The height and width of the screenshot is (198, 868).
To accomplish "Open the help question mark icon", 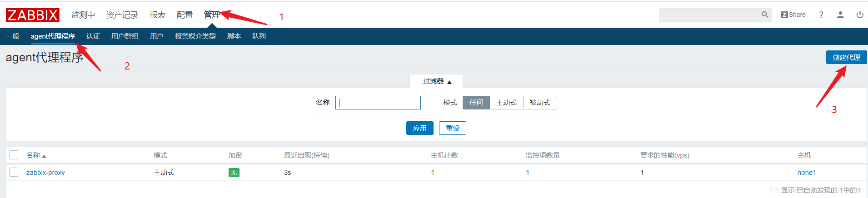I will tap(821, 15).
